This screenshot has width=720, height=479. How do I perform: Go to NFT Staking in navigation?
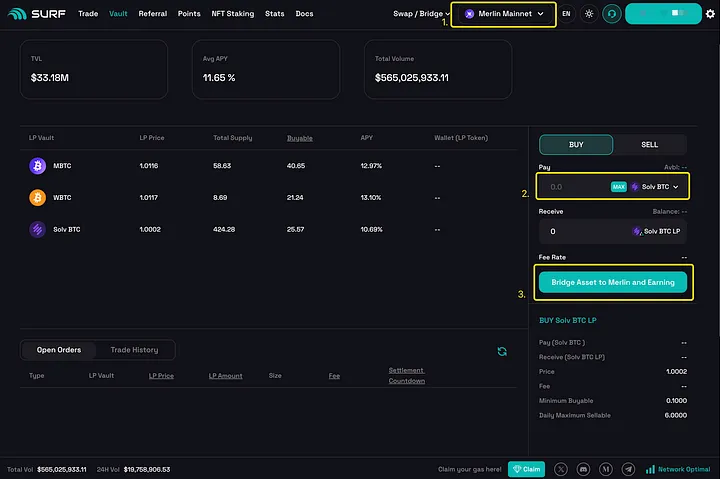[x=232, y=14]
